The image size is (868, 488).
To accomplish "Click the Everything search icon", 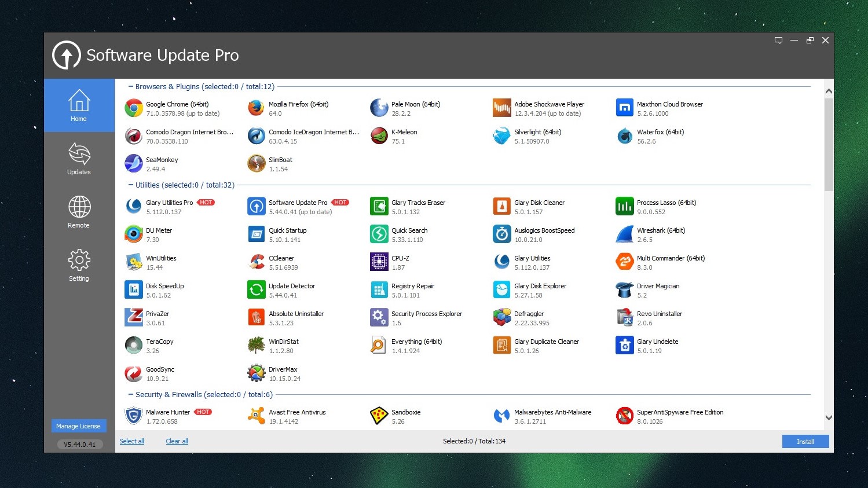I will (x=379, y=346).
